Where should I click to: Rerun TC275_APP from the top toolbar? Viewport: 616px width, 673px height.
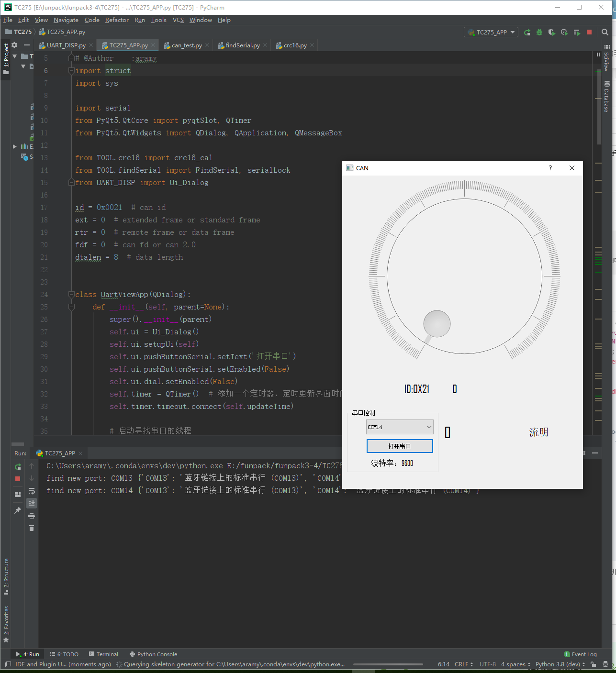pyautogui.click(x=527, y=32)
